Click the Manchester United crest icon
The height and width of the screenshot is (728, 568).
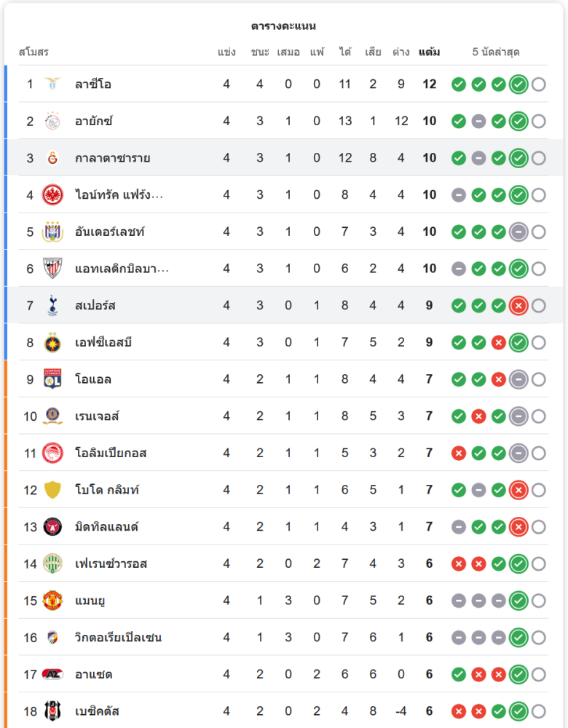pyautogui.click(x=52, y=601)
